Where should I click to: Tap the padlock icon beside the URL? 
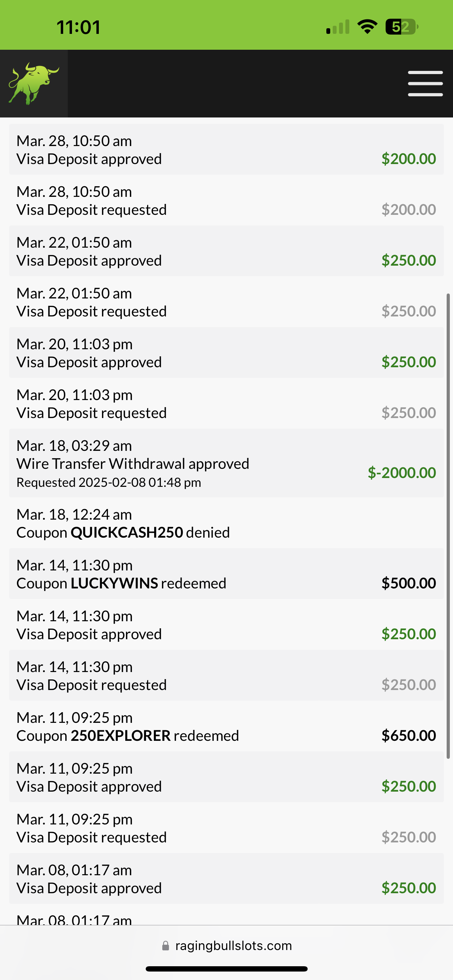click(x=165, y=946)
